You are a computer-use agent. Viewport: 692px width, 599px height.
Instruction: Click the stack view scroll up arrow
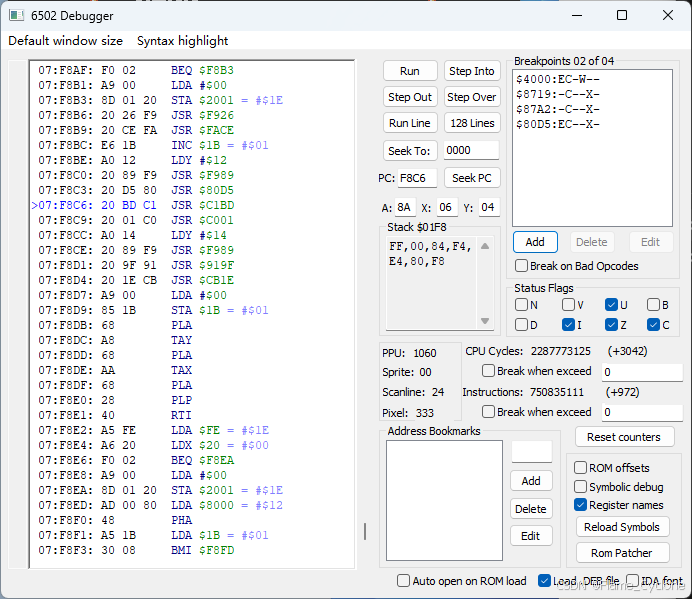coord(485,246)
